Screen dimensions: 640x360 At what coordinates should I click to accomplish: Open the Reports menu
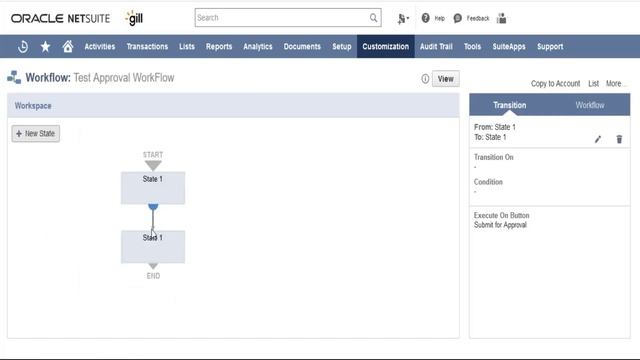point(219,47)
